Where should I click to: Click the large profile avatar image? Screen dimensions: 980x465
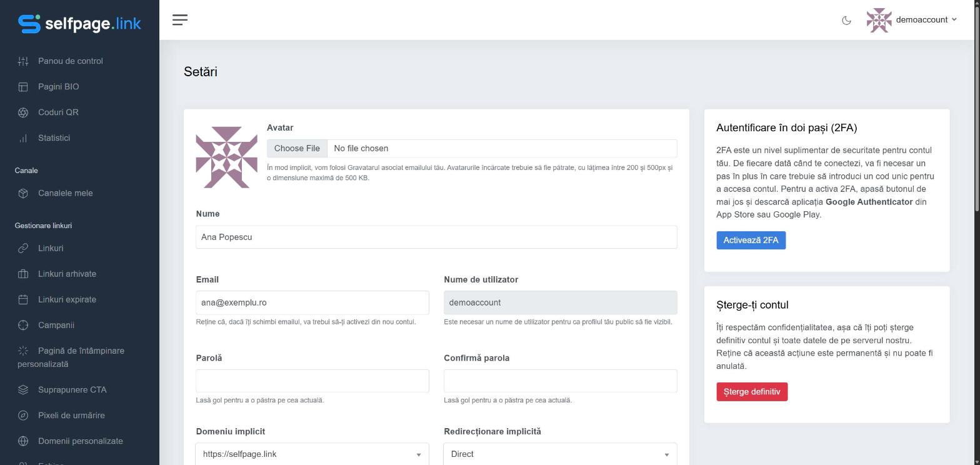227,157
